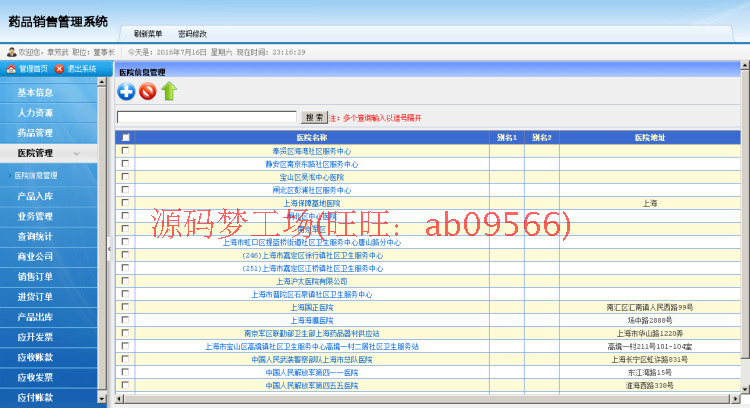Viewport: 750px width, 408px height.
Task: Click the address cell 南汇区汇南镇人民西路99号
Action: coord(650,308)
